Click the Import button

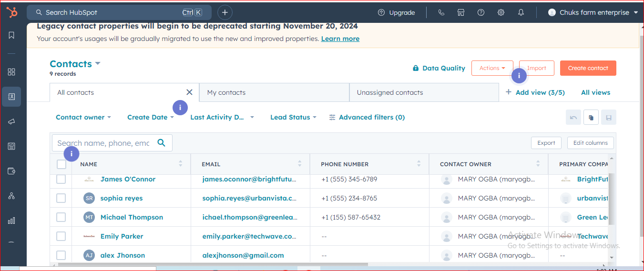pyautogui.click(x=536, y=68)
